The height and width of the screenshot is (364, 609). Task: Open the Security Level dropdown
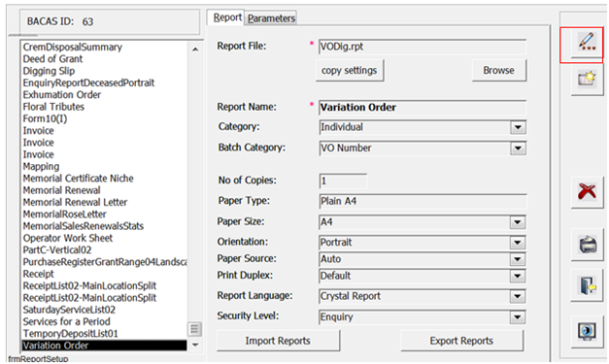(518, 317)
